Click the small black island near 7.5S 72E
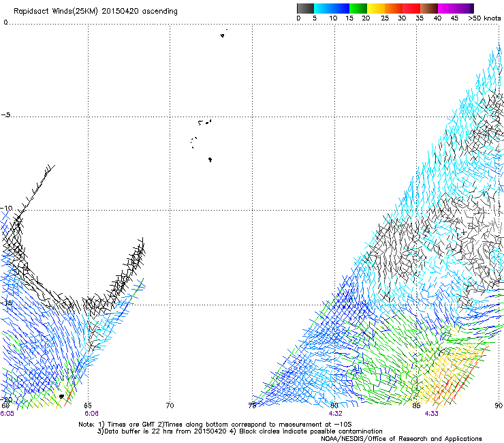Screen dimensions: 504x443 click(x=210, y=159)
